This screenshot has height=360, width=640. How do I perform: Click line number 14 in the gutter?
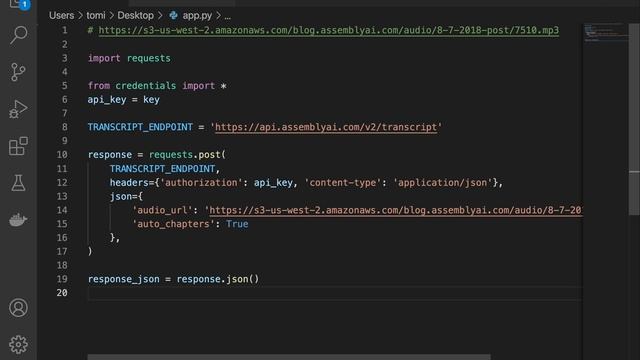(62, 210)
